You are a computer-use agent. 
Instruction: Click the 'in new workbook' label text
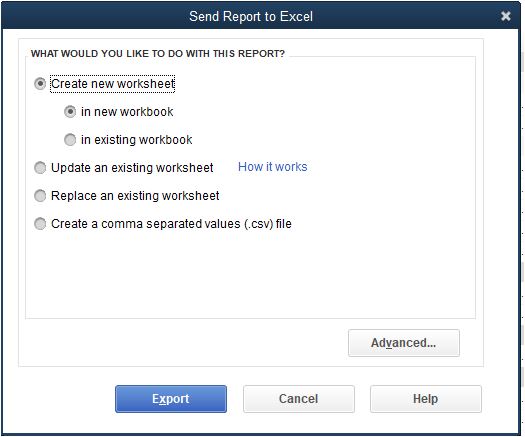[127, 112]
